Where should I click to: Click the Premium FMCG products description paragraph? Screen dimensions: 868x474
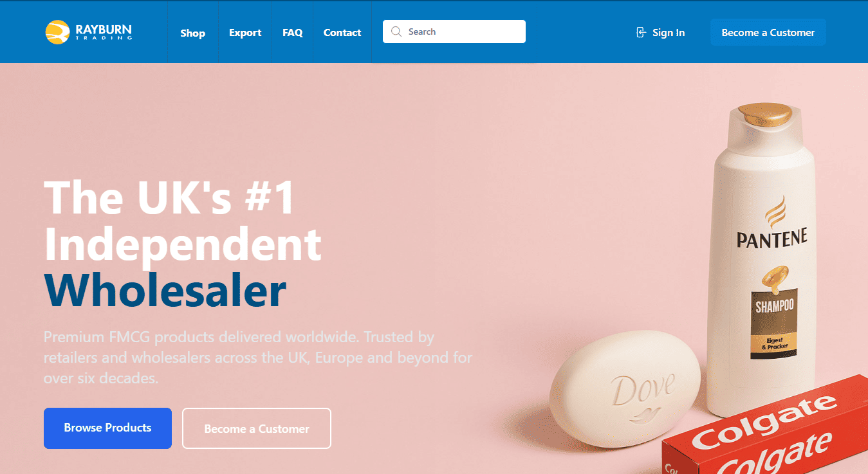tap(258, 358)
